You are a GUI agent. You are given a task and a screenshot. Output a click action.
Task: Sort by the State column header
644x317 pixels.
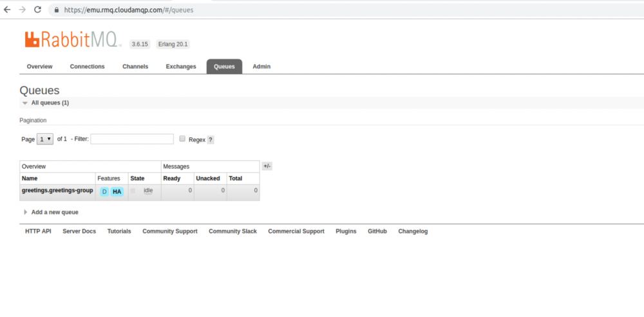pyautogui.click(x=137, y=178)
